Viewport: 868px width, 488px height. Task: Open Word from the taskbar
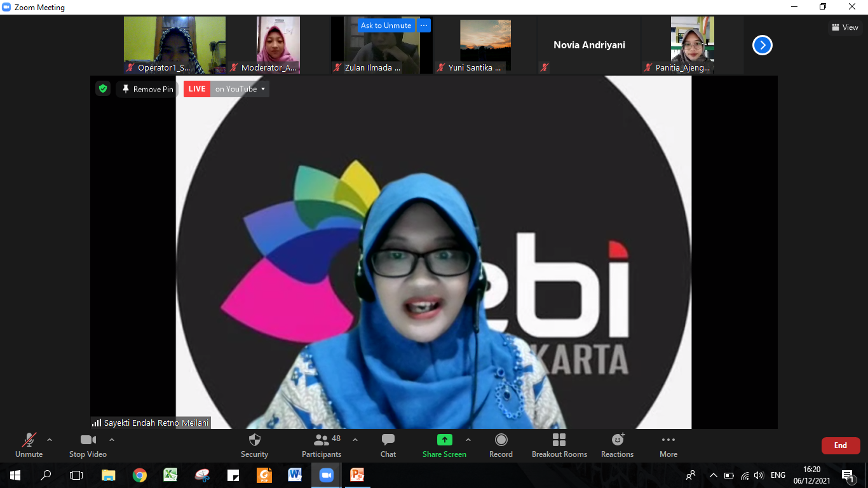click(x=295, y=475)
